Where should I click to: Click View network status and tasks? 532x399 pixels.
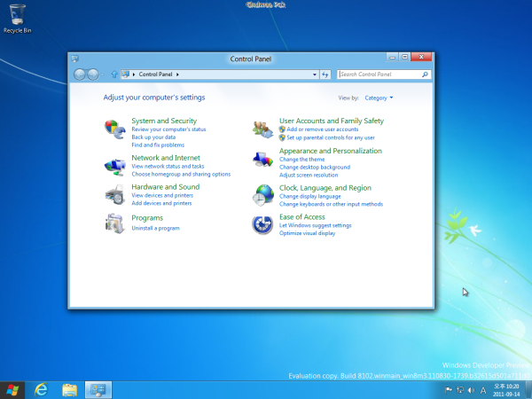pos(168,167)
